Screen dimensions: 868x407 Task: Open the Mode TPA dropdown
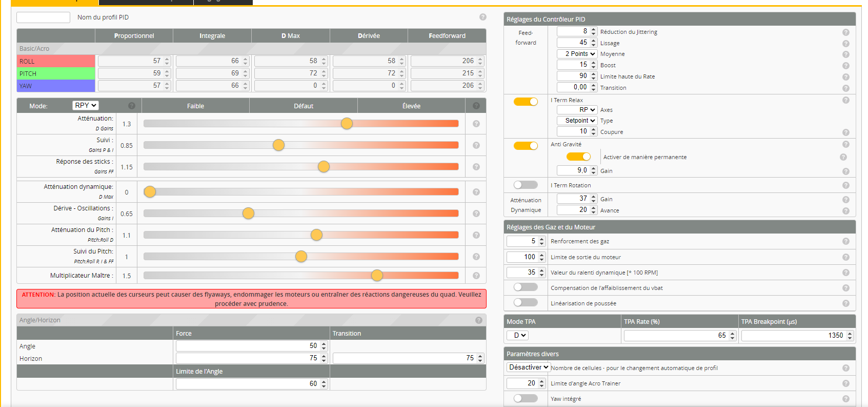coord(517,335)
